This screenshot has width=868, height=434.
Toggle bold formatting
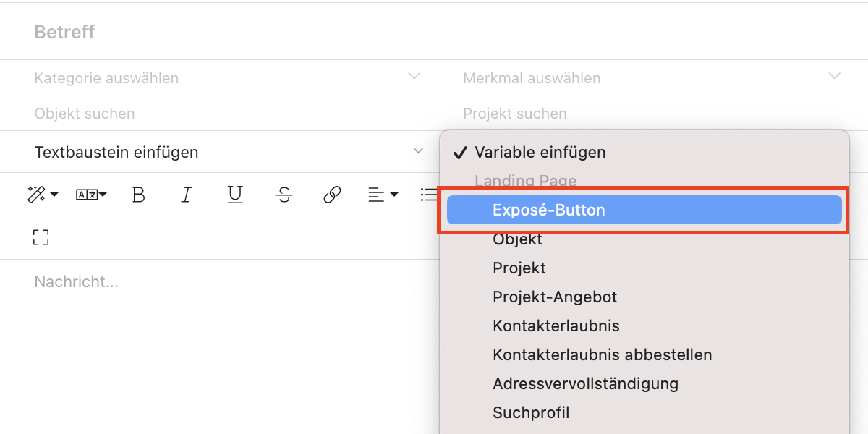[139, 195]
